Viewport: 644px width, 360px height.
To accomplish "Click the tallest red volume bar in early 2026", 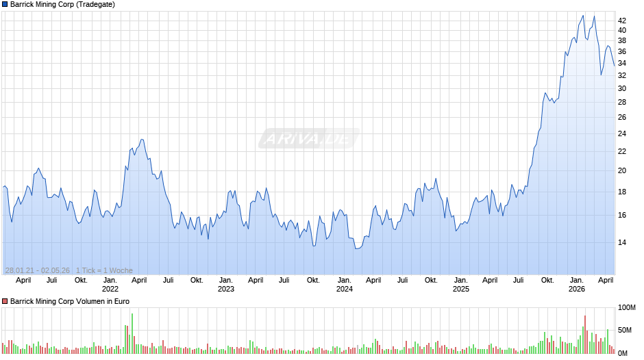I will 585,335.
